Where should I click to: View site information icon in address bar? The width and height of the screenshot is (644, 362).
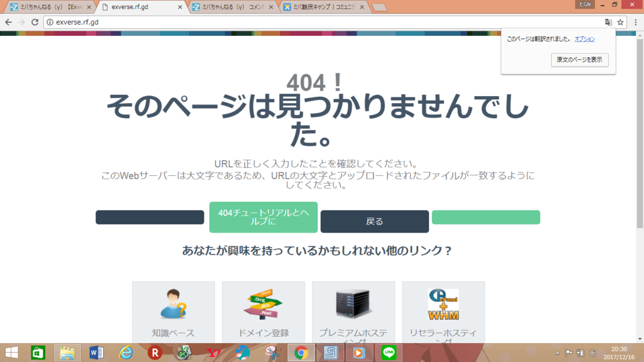pos(50,22)
